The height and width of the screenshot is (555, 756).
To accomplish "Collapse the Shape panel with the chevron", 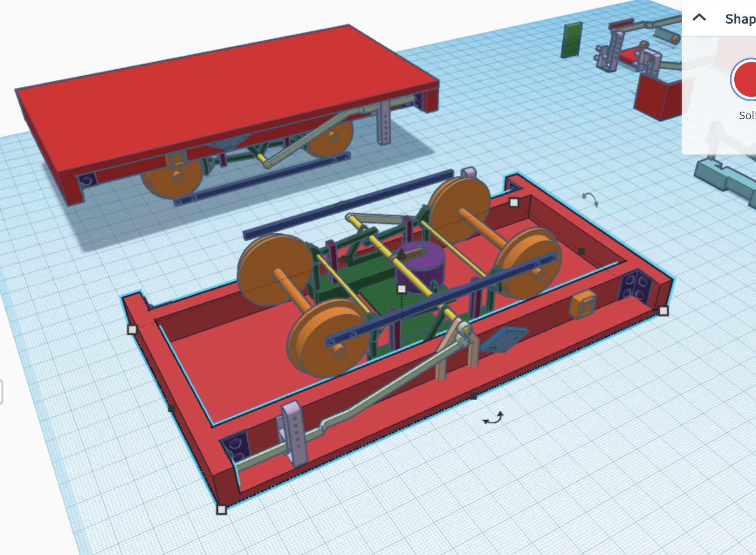I will click(x=699, y=17).
